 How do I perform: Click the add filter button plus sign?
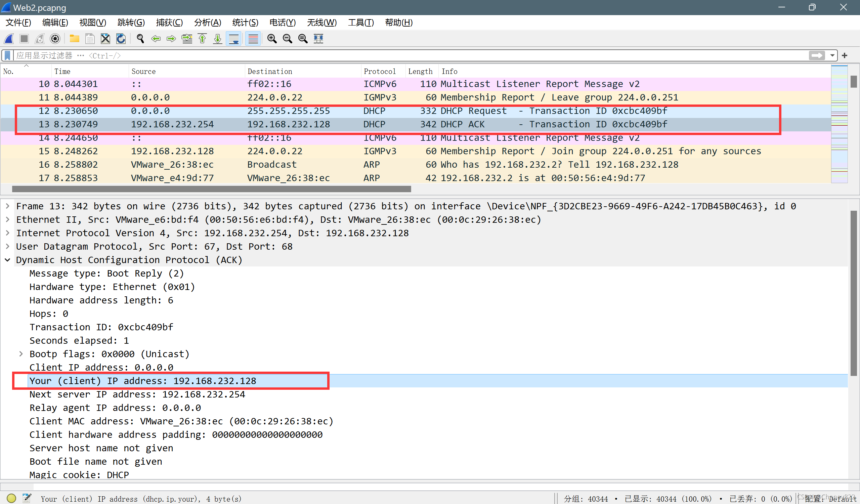tap(845, 55)
